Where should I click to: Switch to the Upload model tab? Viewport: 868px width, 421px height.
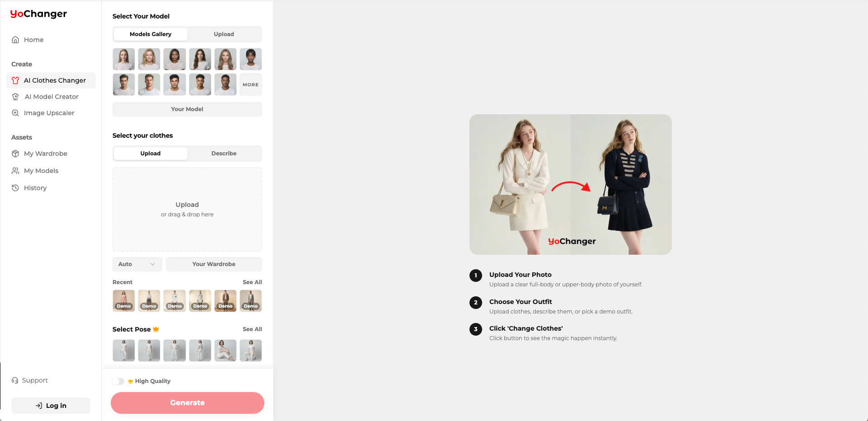tap(224, 34)
